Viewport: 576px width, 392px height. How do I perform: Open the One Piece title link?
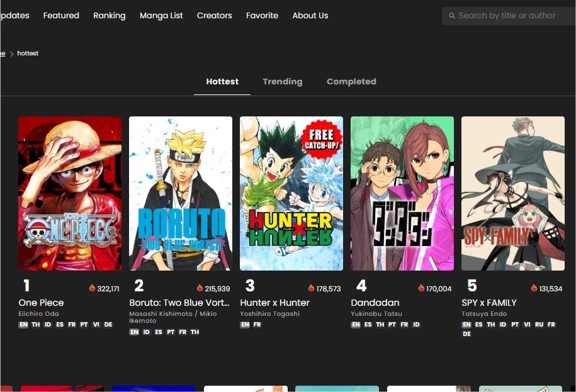[41, 303]
